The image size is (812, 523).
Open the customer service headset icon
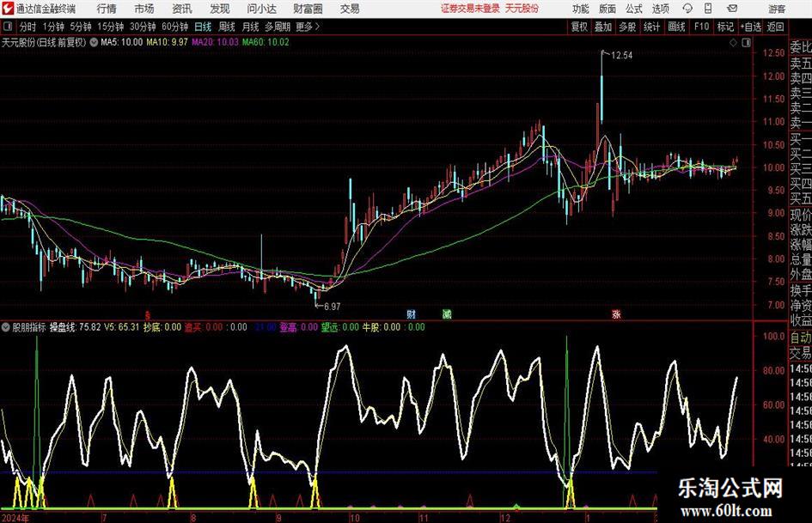point(687,9)
